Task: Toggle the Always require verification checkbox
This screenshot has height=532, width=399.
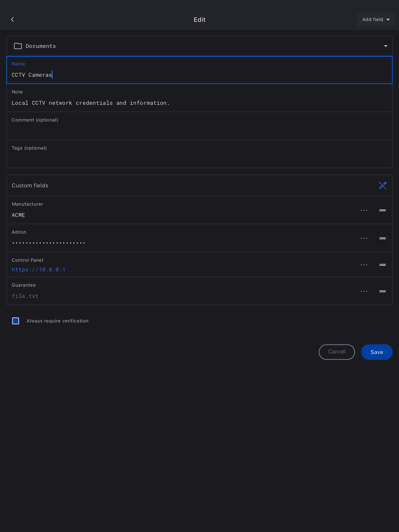Action: tap(16, 321)
